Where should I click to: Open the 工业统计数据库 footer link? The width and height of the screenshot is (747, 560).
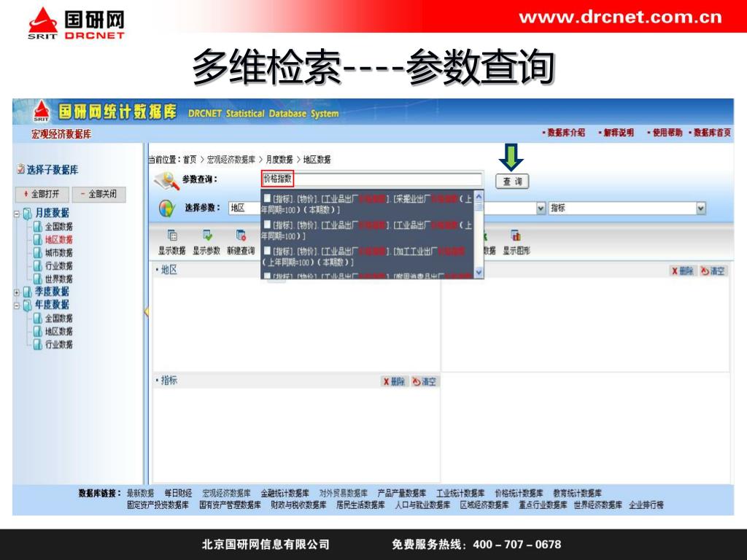coord(460,494)
